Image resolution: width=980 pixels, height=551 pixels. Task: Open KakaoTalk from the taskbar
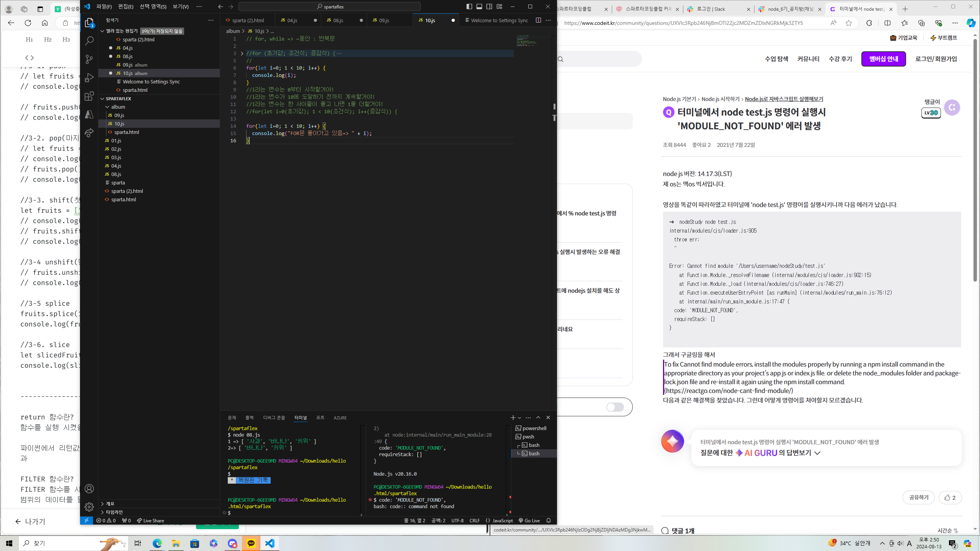[251, 543]
